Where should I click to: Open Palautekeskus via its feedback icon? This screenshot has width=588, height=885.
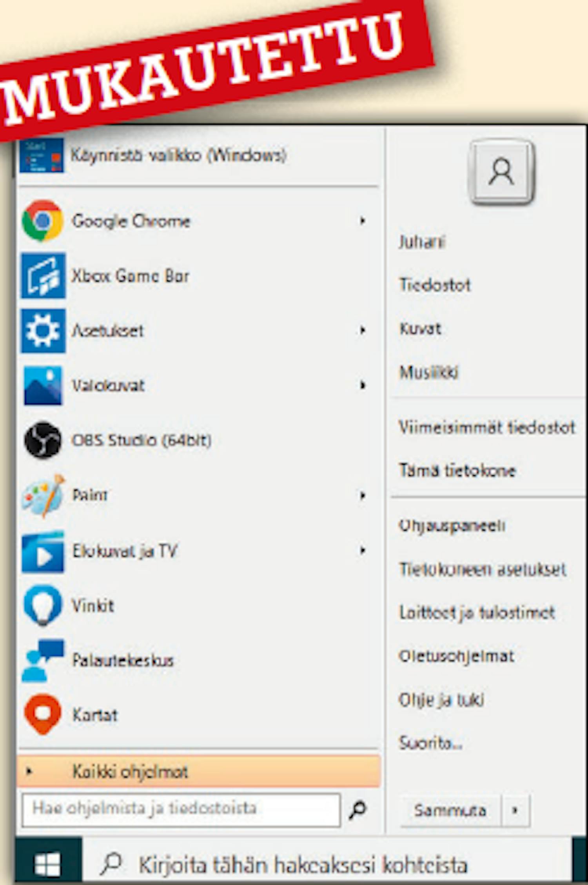click(43, 661)
